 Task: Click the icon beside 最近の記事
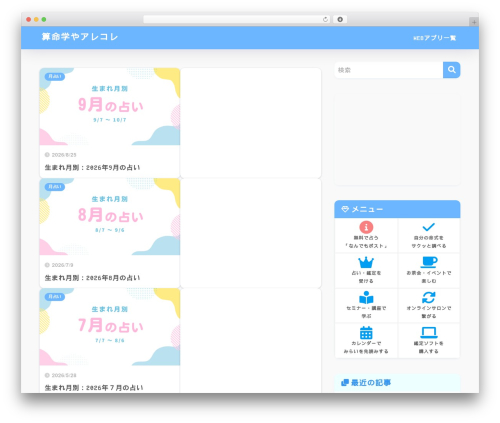345,382
